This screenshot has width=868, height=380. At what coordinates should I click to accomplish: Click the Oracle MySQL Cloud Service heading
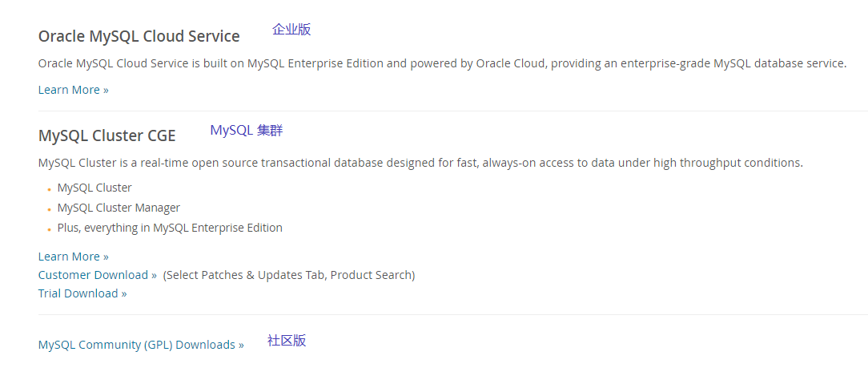pyautogui.click(x=139, y=37)
